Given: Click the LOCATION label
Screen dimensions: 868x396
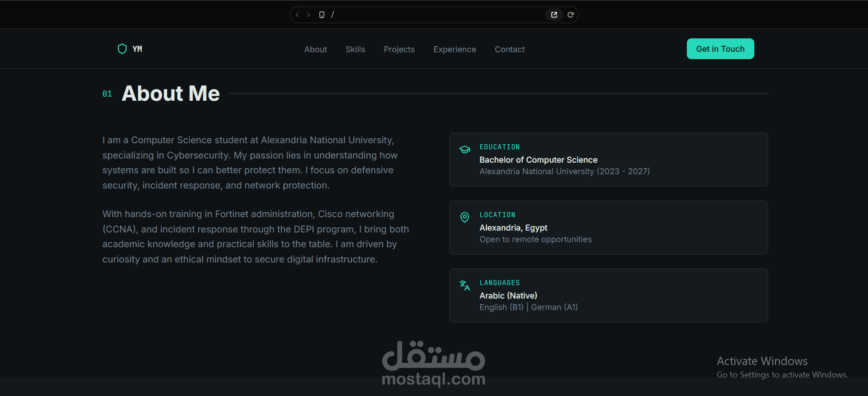Looking at the screenshot, I should pos(497,215).
